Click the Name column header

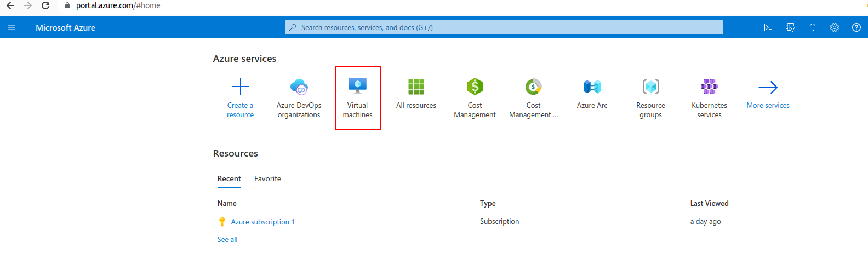[227, 203]
